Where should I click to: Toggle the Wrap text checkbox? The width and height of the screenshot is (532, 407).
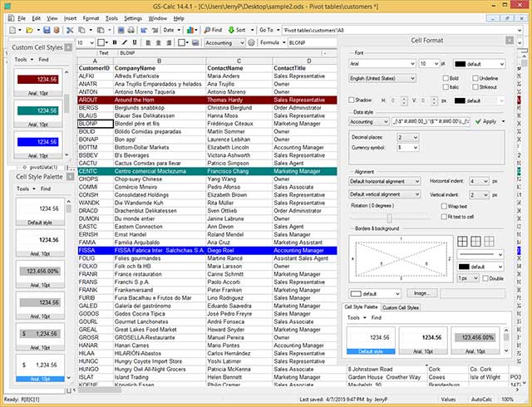click(443, 204)
